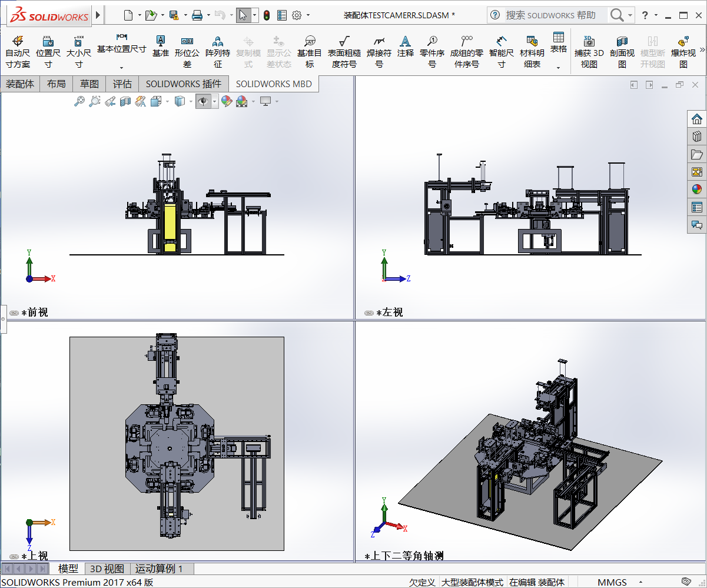Image resolution: width=707 pixels, height=588 pixels.
Task: Switch to the 草图 (Sketch) tab
Action: click(x=89, y=84)
